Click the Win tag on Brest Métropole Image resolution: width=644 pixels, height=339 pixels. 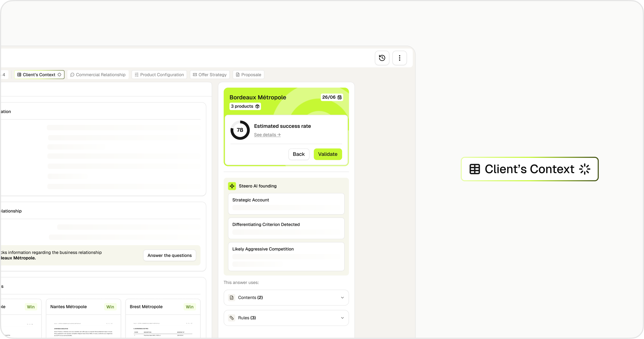click(189, 307)
